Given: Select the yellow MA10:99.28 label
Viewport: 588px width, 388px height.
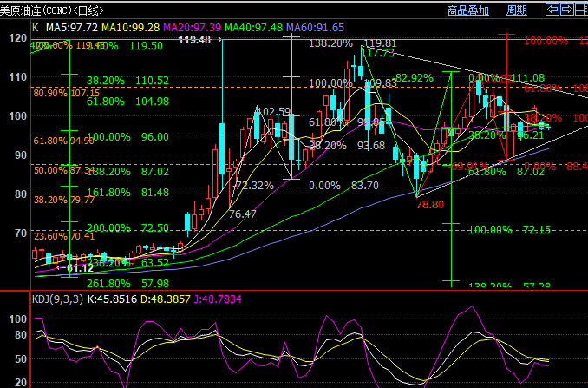Looking at the screenshot, I should pos(130,28).
